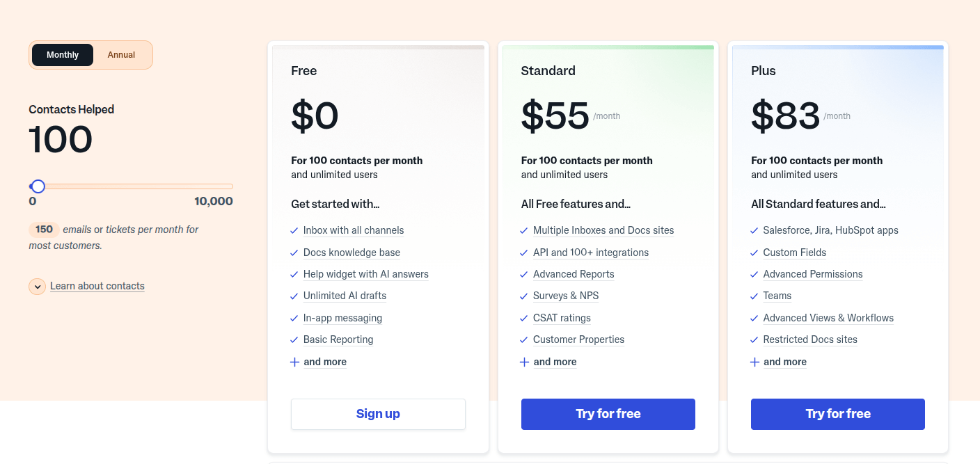Click the plus icon in the Plus plan

[x=754, y=362]
